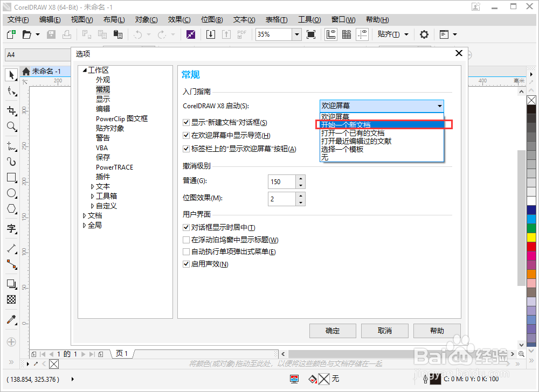Toggle the Show grid icon

coord(347,34)
